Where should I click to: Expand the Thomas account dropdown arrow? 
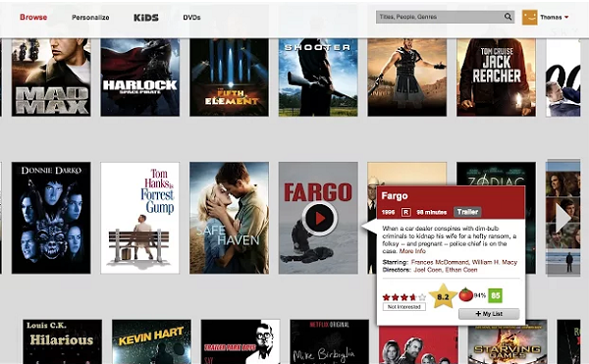pyautogui.click(x=566, y=18)
